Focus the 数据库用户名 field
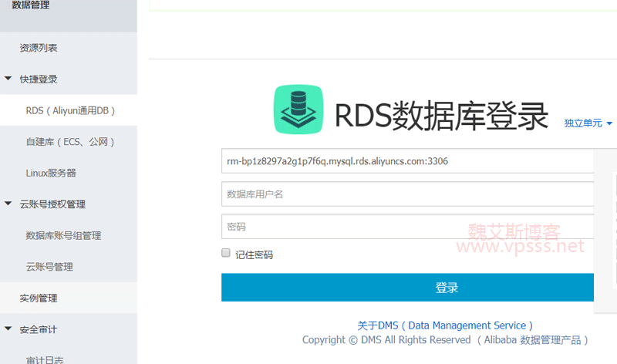This screenshot has height=364, width=617. [407, 194]
